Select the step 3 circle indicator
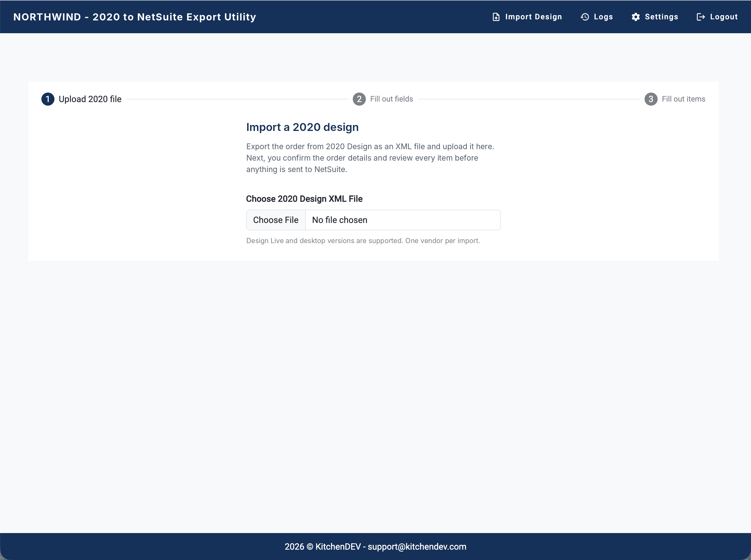This screenshot has height=560, width=751. [651, 99]
